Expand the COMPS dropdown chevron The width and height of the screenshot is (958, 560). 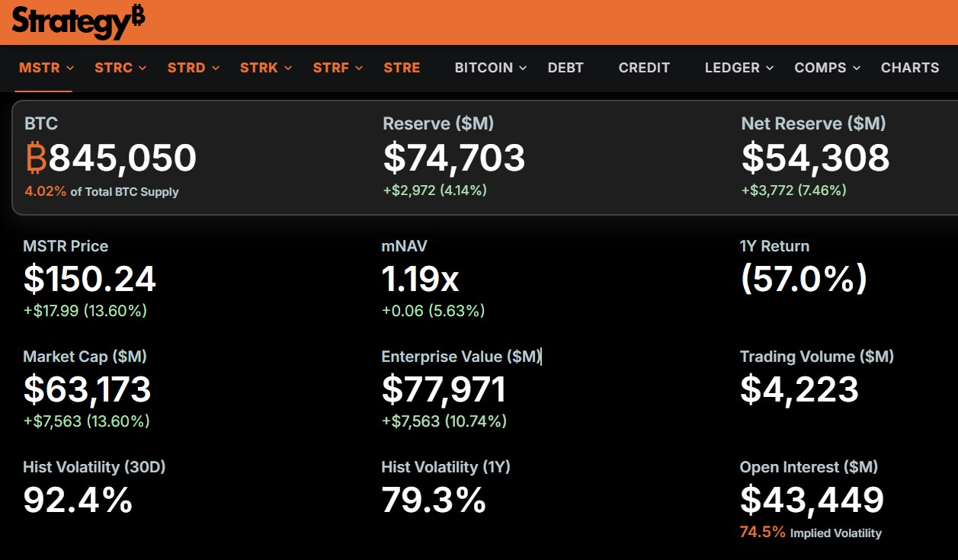(x=857, y=68)
